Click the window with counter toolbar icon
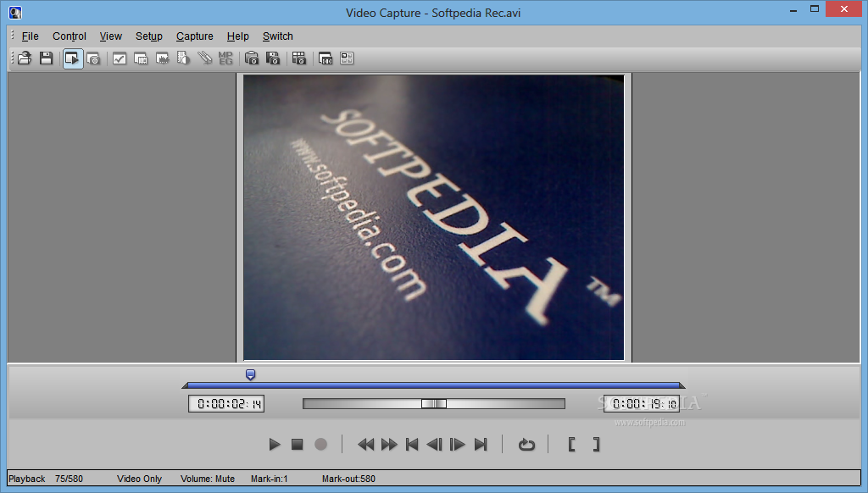The width and height of the screenshot is (868, 493). pyautogui.click(x=325, y=58)
